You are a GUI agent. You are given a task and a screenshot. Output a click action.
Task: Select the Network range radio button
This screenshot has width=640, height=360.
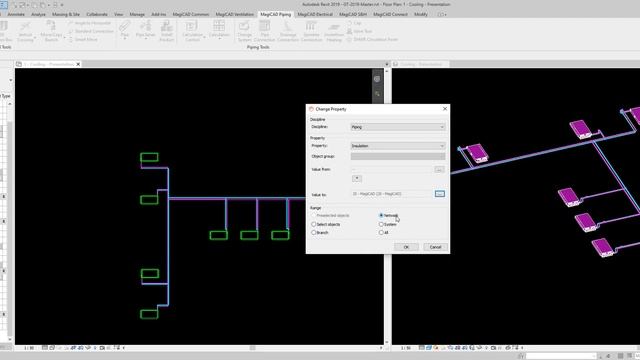click(381, 215)
